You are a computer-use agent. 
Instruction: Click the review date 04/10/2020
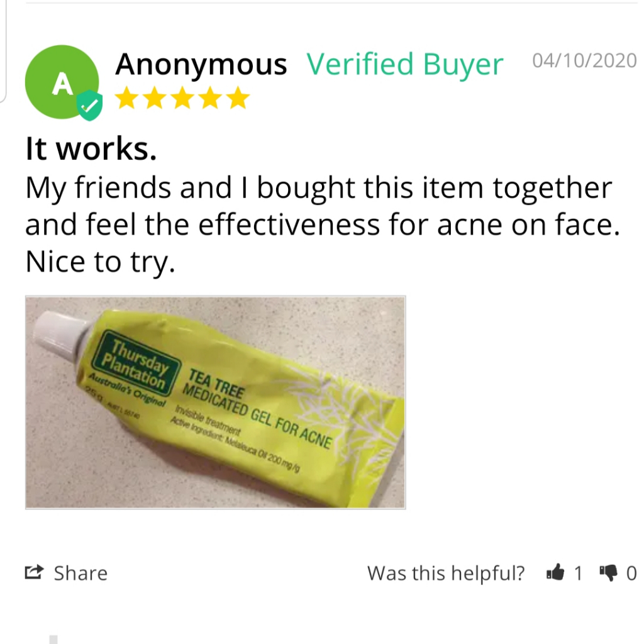click(584, 61)
